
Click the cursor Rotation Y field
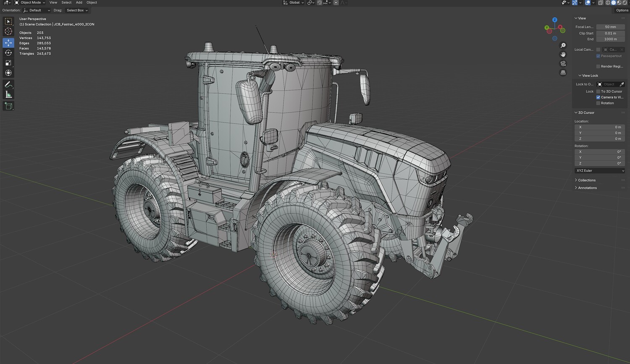600,158
